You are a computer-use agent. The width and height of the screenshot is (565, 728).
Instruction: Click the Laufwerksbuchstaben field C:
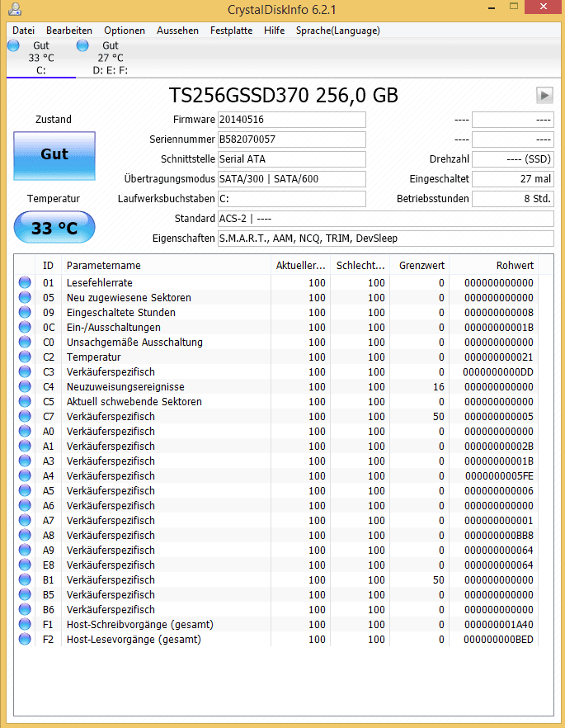[x=292, y=199]
